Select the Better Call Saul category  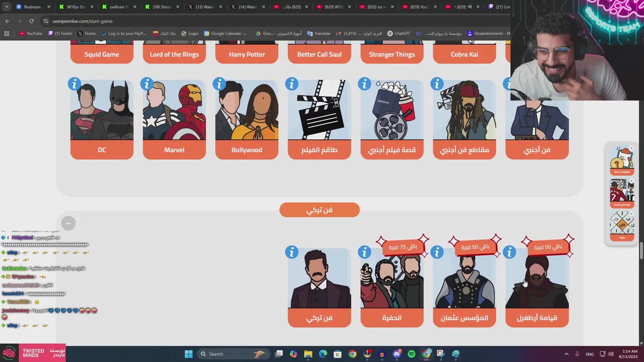(x=319, y=52)
